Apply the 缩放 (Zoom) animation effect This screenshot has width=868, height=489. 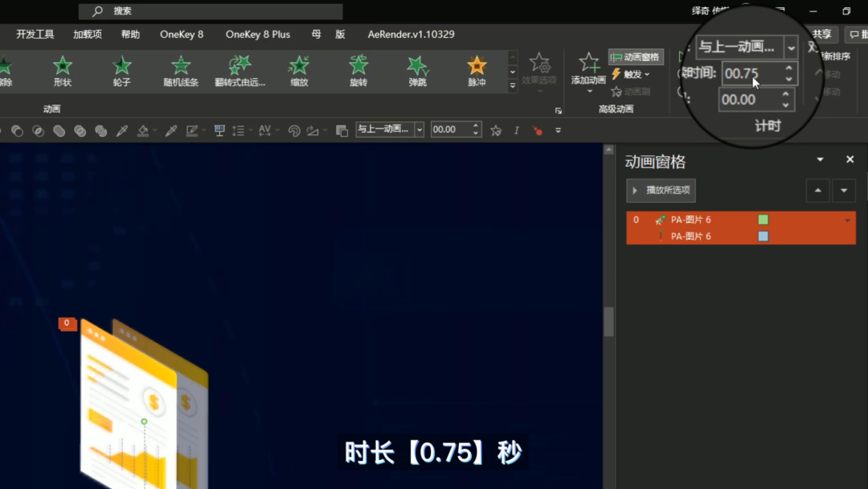(x=299, y=71)
